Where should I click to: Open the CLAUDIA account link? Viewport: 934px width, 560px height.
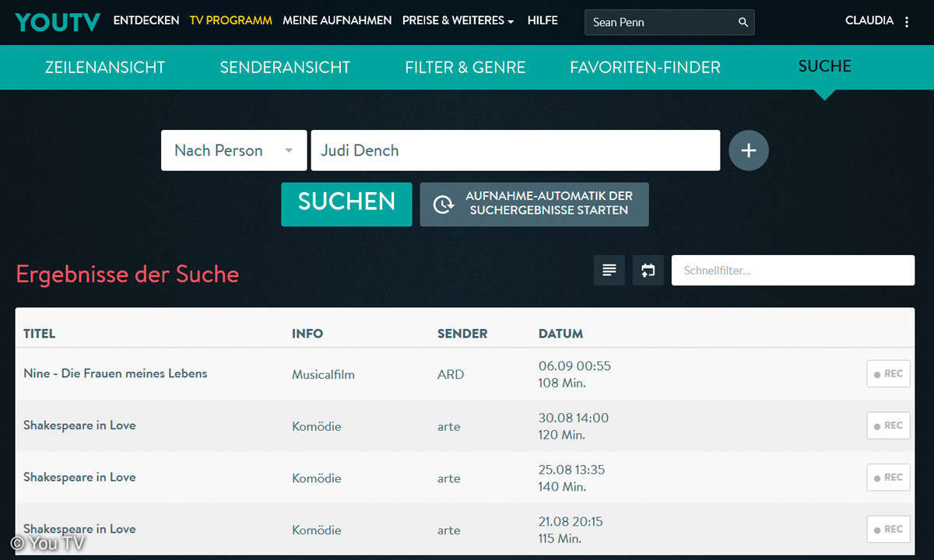pyautogui.click(x=869, y=21)
